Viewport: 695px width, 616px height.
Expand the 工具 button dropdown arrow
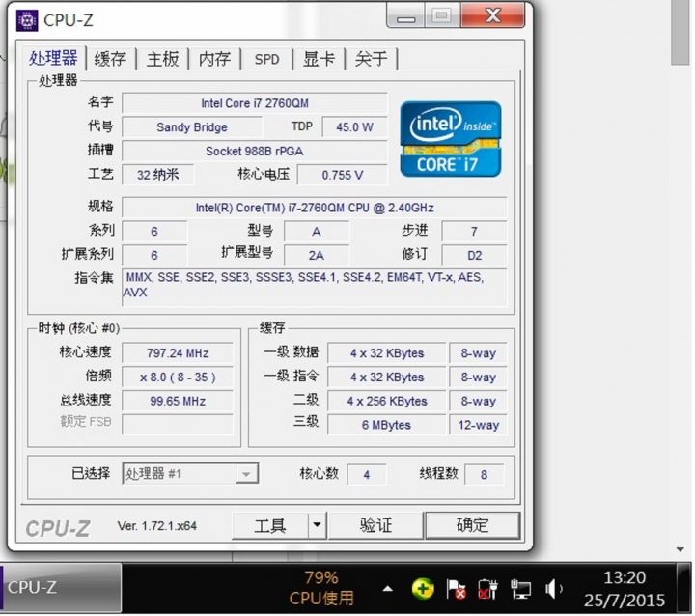pyautogui.click(x=317, y=525)
